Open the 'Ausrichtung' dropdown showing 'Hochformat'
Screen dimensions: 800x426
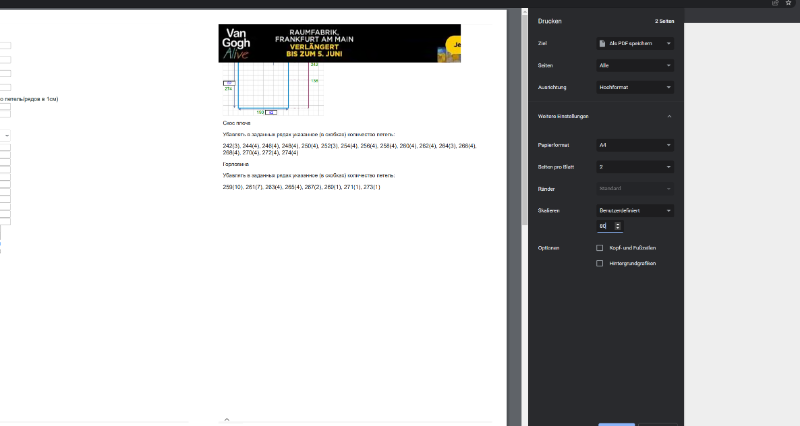coord(634,87)
